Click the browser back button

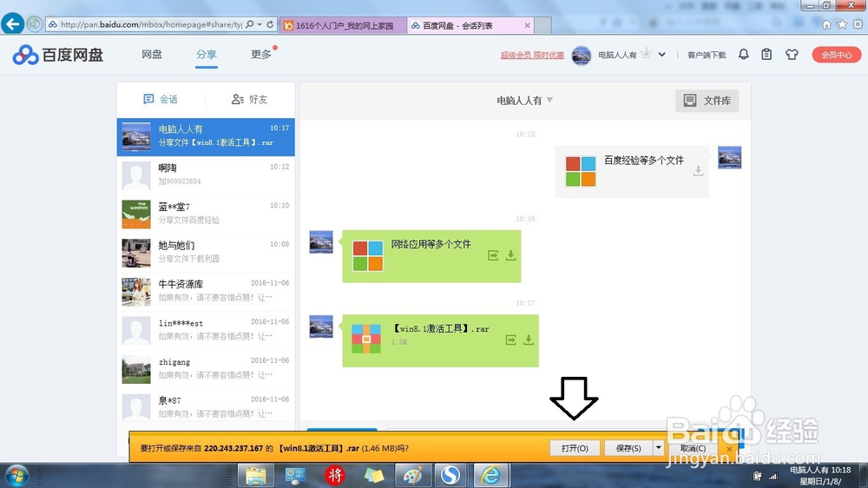coord(13,24)
